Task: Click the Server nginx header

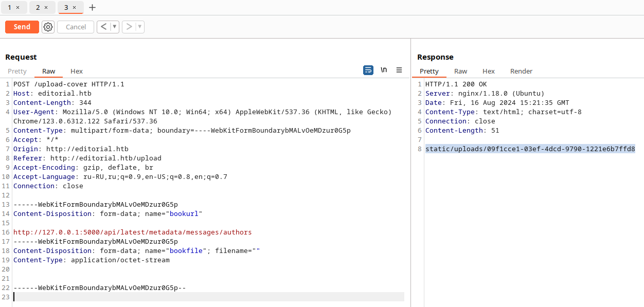Action: (485, 93)
